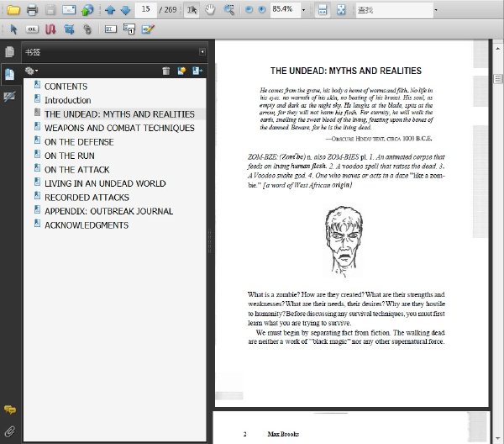Click the globe upload icon
504x444 pixels.
click(87, 9)
